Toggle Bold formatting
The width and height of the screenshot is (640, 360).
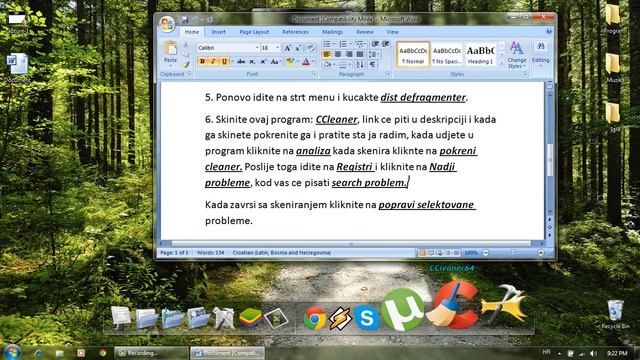(202, 62)
